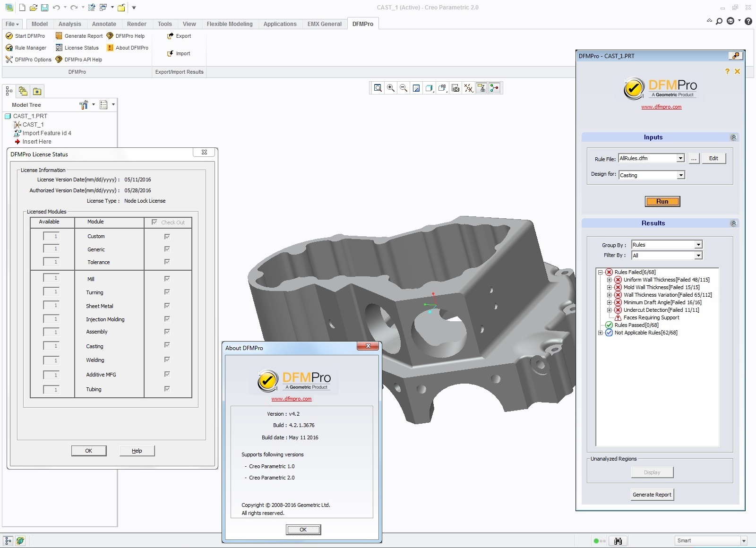Screen dimensions: 756x548
Task: Open the Design for Casting dropdown
Action: 681,175
